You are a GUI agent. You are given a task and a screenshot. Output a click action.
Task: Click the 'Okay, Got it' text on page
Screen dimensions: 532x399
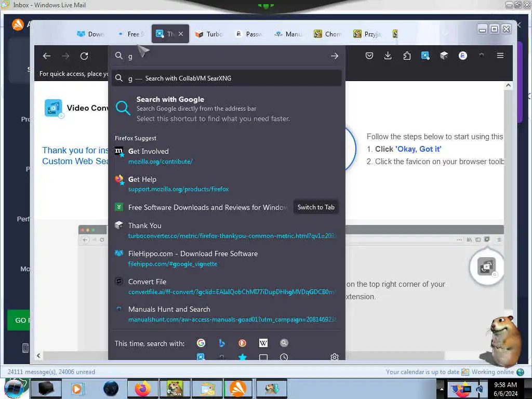tap(418, 149)
